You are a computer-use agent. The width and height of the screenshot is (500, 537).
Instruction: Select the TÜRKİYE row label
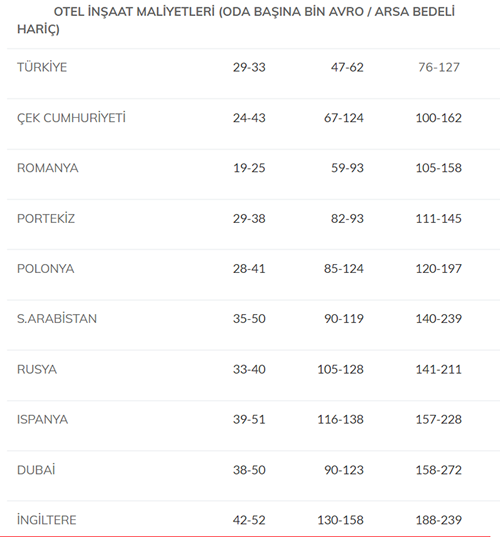(x=42, y=67)
